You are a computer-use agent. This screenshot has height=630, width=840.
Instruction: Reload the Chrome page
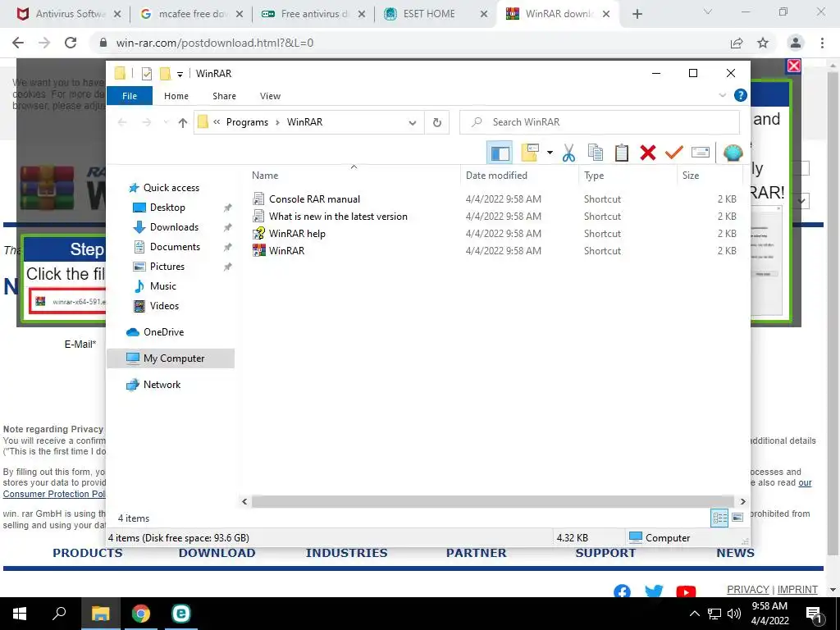tap(71, 43)
